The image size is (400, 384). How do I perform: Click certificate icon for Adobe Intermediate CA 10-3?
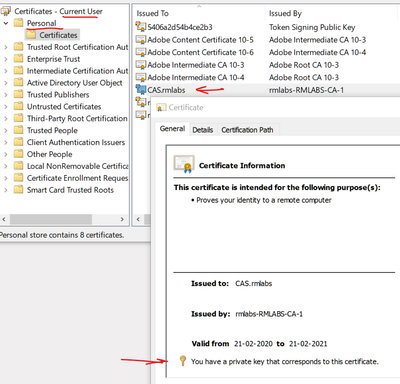tap(141, 65)
